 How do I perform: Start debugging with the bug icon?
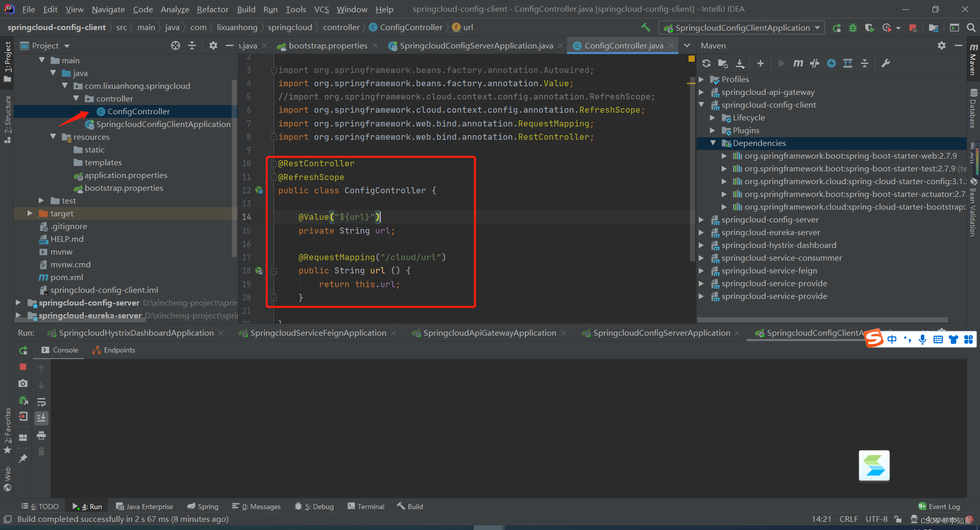coord(853,28)
